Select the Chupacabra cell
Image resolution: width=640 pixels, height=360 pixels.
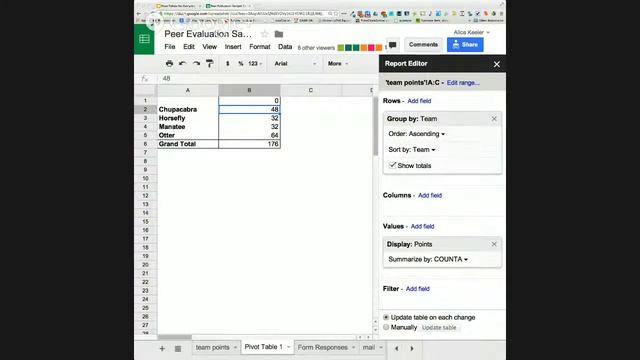pos(188,109)
